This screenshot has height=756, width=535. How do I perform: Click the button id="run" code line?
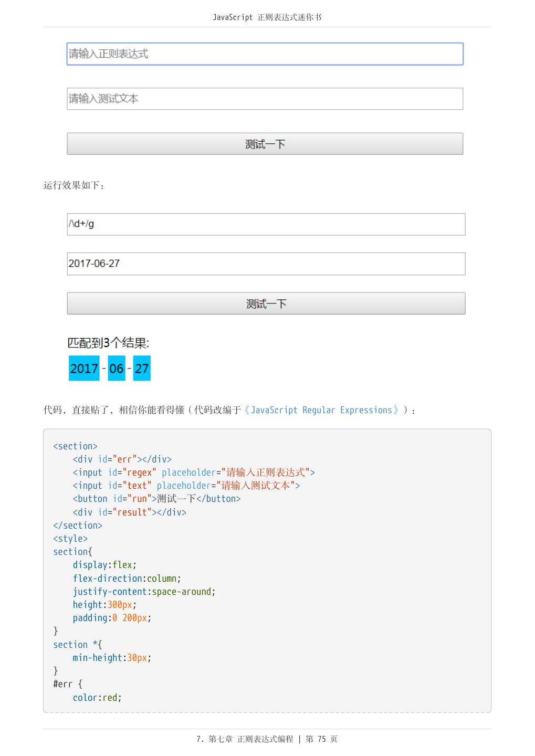point(156,499)
